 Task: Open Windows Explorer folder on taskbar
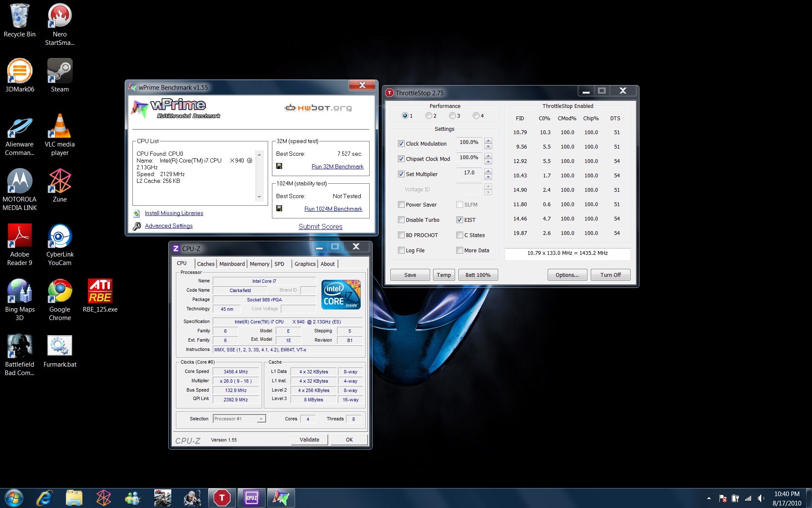click(74, 498)
